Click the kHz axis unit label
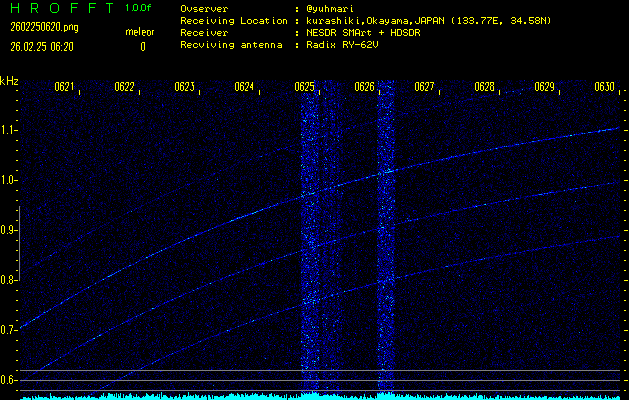This screenshot has width=629, height=400. (9, 81)
